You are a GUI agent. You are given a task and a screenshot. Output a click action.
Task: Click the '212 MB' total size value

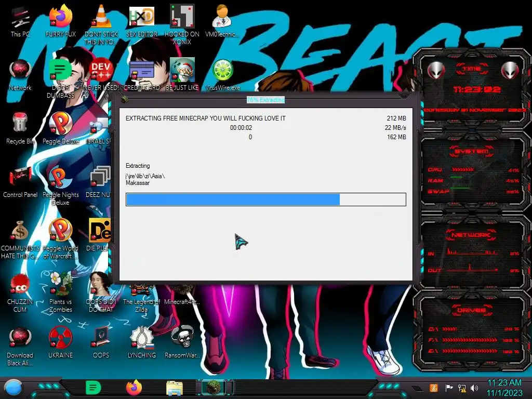coord(396,118)
